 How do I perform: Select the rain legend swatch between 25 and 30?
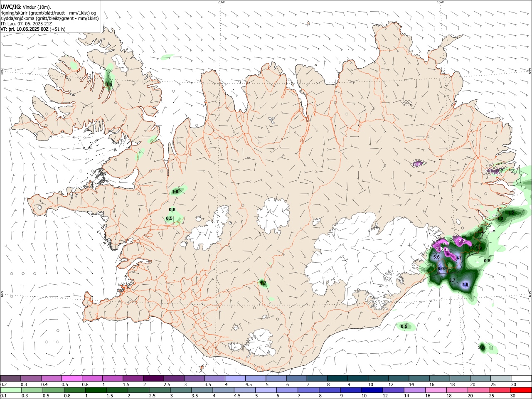(x=501, y=390)
